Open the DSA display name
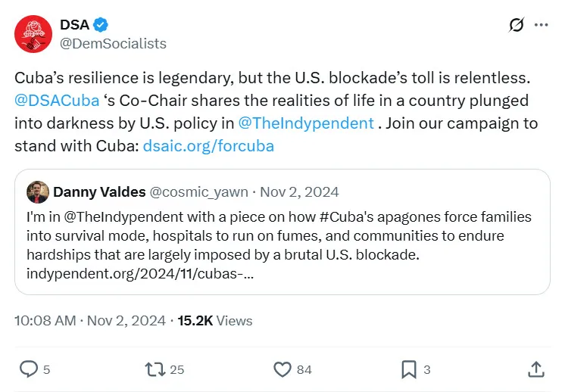Viewport: 565px width, 392px height. [x=73, y=24]
